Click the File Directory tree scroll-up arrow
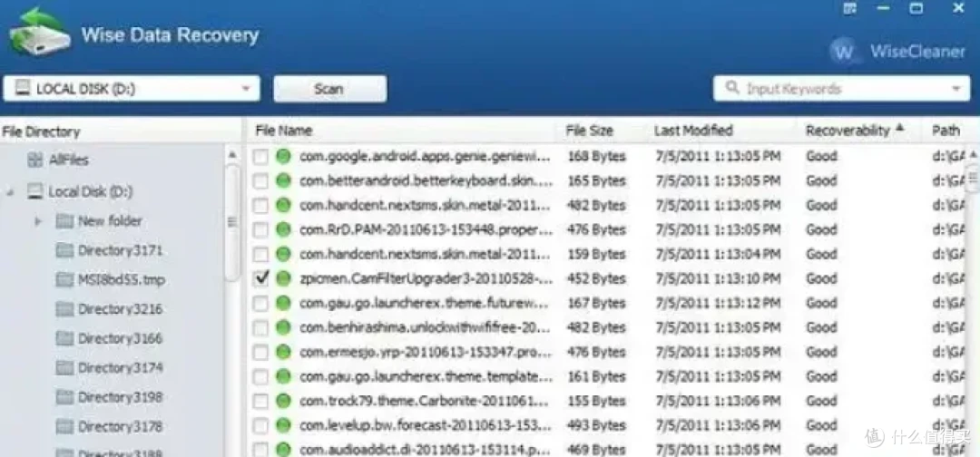The height and width of the screenshot is (457, 980). 232,155
